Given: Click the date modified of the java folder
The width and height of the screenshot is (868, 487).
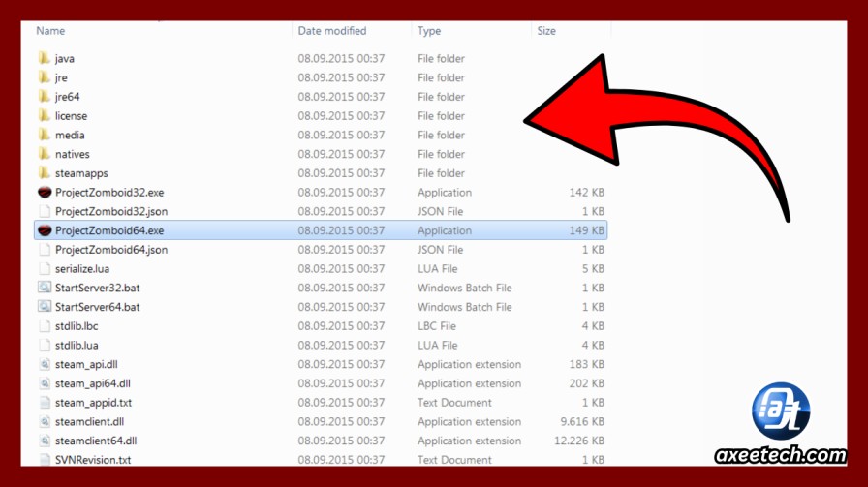Looking at the screenshot, I should click(x=341, y=58).
